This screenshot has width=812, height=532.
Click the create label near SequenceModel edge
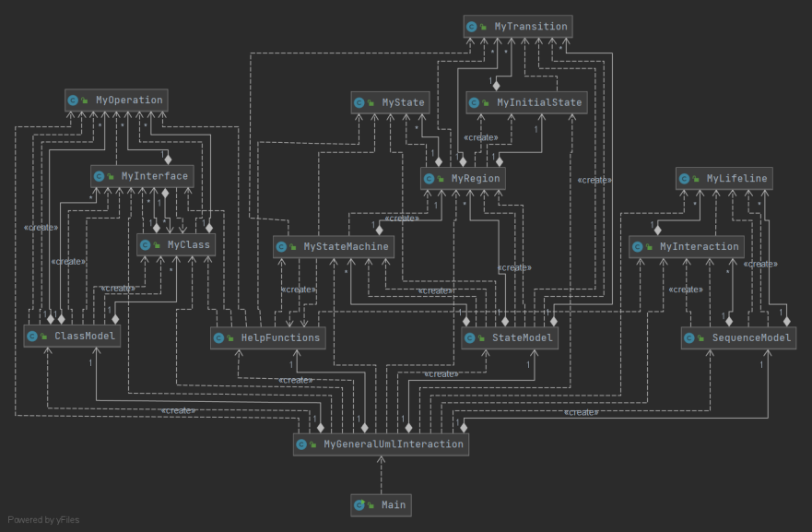581,412
